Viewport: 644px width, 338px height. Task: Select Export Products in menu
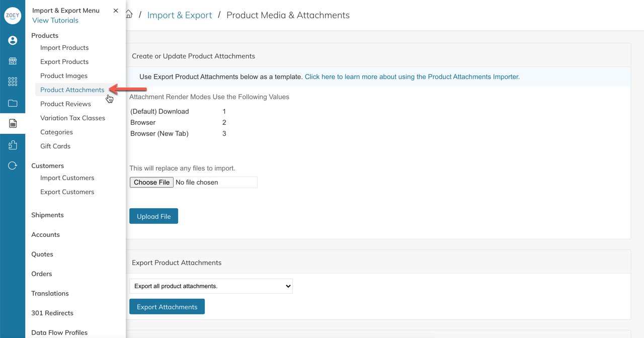click(x=64, y=62)
